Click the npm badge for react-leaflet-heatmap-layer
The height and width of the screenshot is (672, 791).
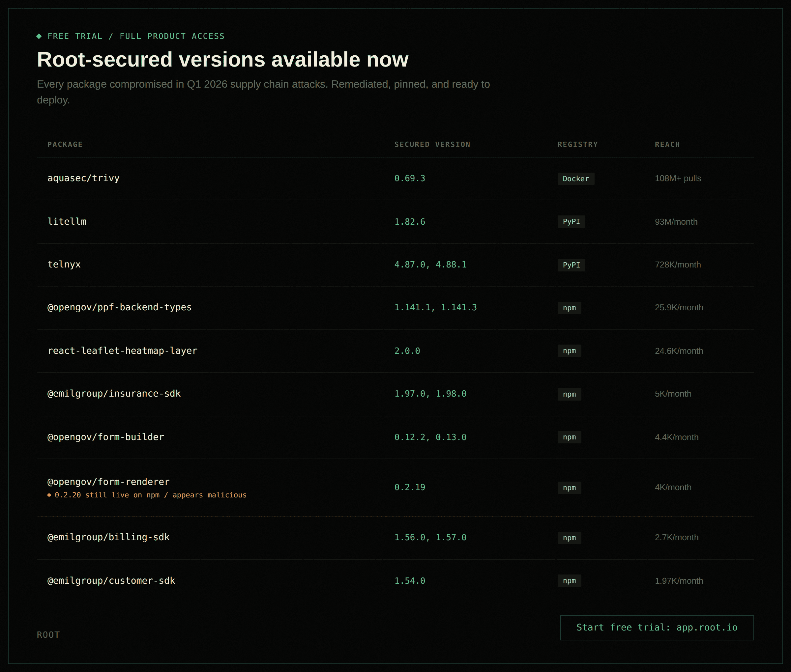pos(569,351)
